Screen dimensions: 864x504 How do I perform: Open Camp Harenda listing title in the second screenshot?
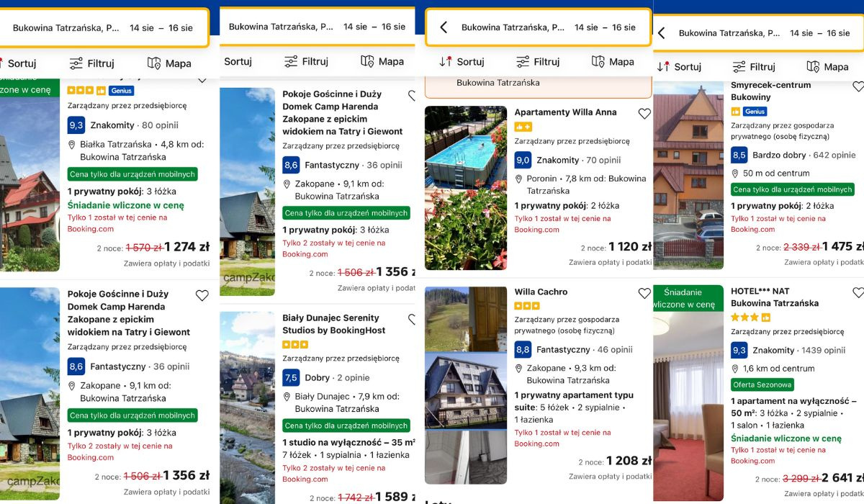pos(343,112)
